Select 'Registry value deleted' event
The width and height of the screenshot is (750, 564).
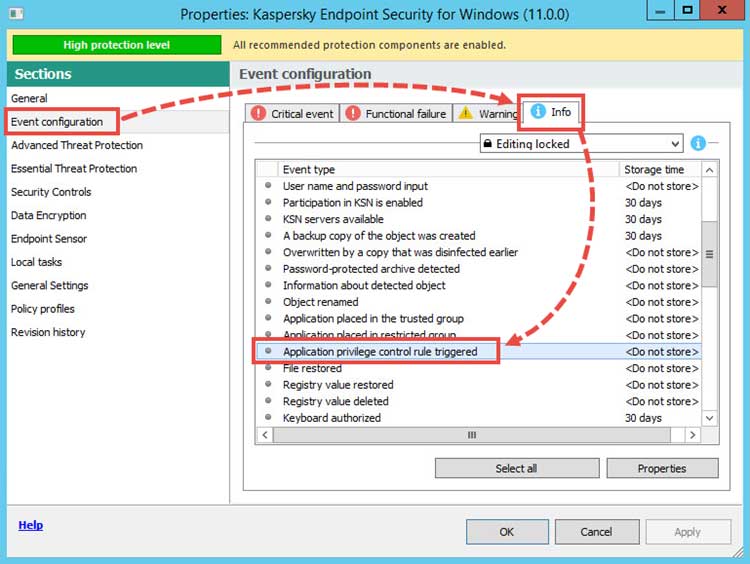tap(478, 401)
